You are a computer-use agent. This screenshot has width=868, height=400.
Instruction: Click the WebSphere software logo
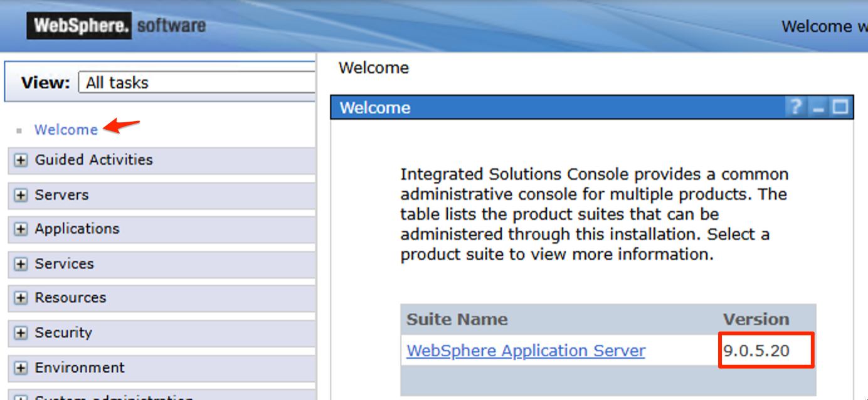point(117,26)
